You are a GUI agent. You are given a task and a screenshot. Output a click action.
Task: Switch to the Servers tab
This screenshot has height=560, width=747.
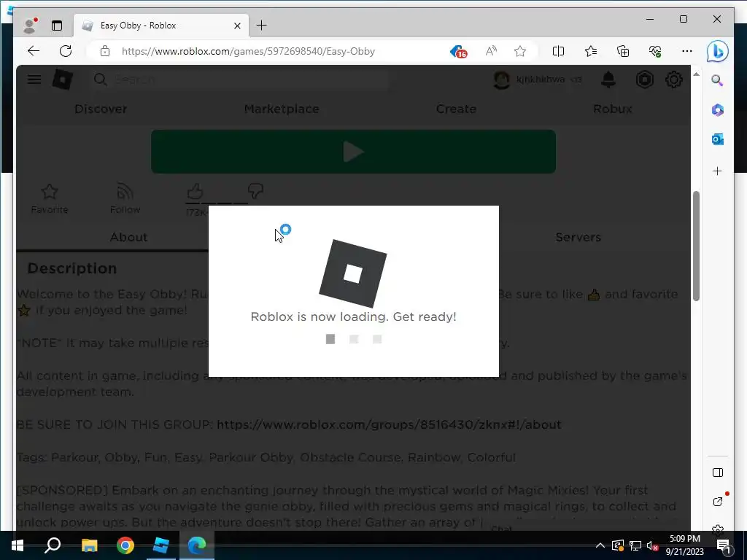pyautogui.click(x=578, y=237)
